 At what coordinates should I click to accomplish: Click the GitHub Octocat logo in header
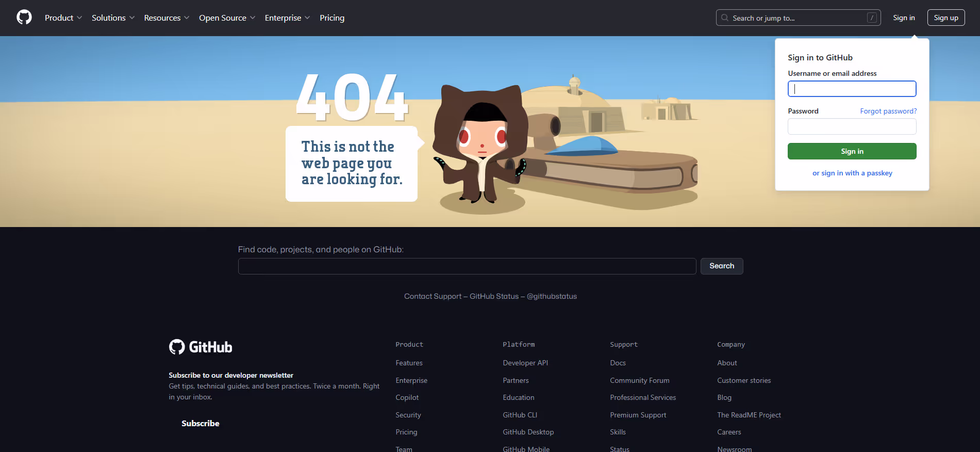pos(24,18)
